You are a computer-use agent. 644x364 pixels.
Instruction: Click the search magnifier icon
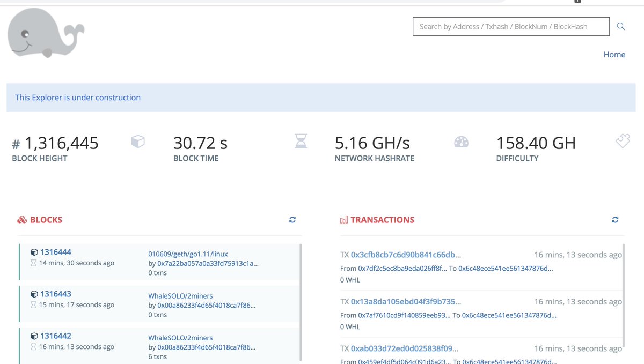pos(621,26)
